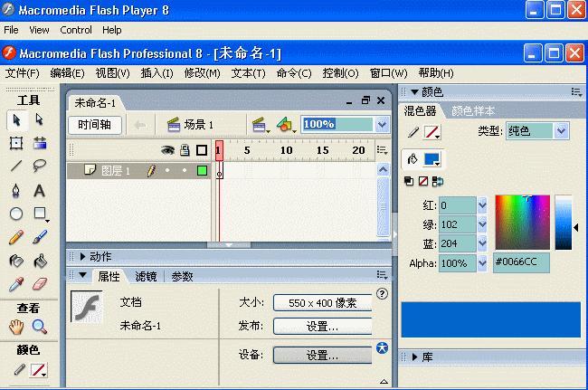Toggle lock dot for 图层 1
The image size is (588, 390).
point(185,170)
